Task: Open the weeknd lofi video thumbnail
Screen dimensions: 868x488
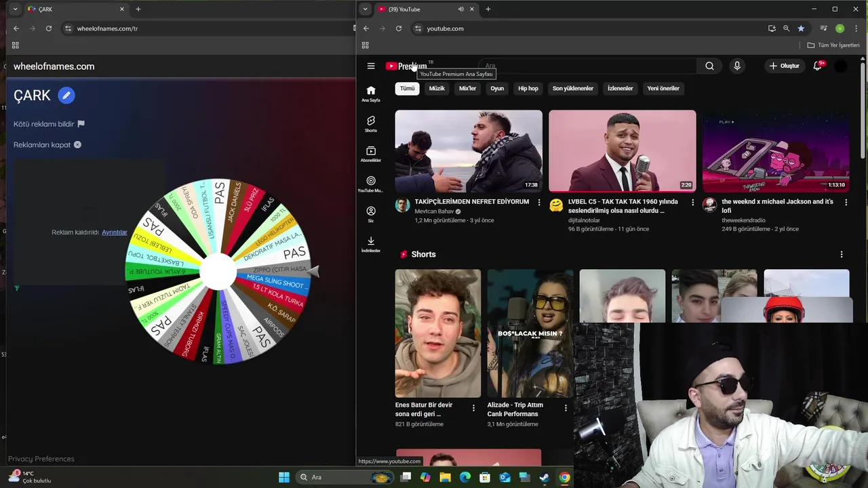Action: (776, 151)
